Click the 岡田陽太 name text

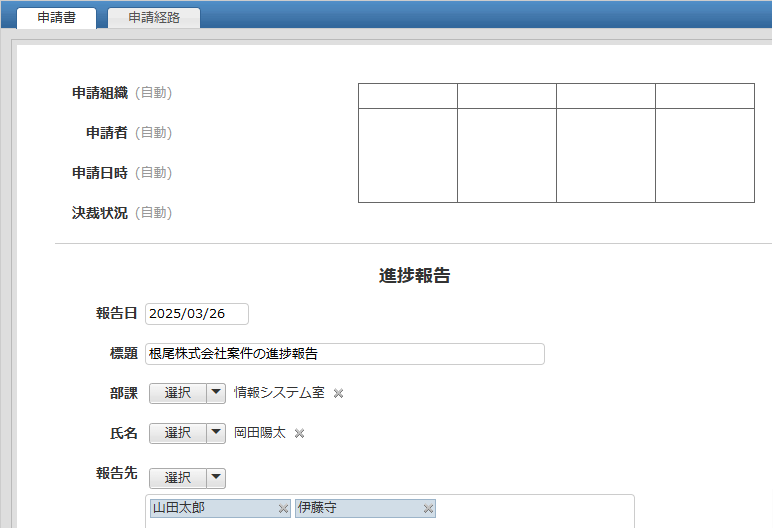(x=260, y=433)
